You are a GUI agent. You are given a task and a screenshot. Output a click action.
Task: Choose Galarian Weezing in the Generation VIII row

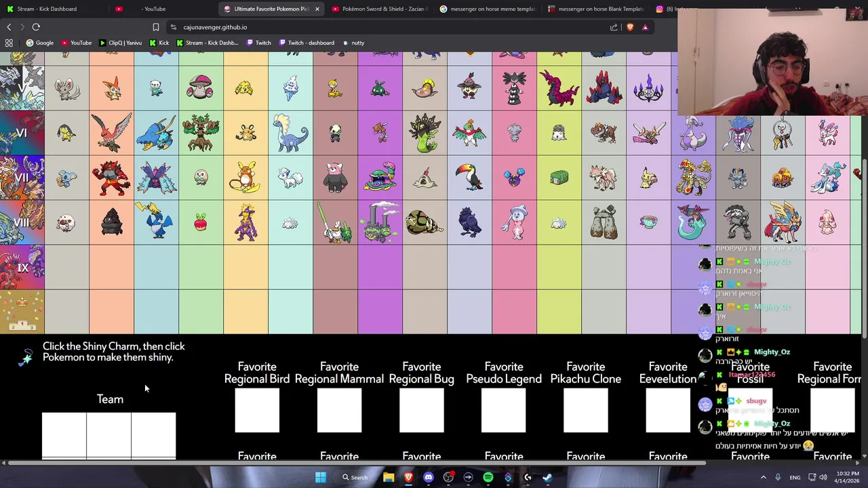380,222
